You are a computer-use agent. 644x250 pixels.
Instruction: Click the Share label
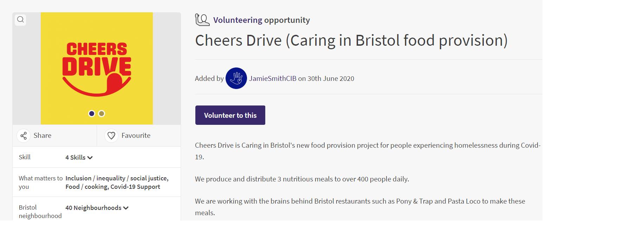pyautogui.click(x=43, y=136)
